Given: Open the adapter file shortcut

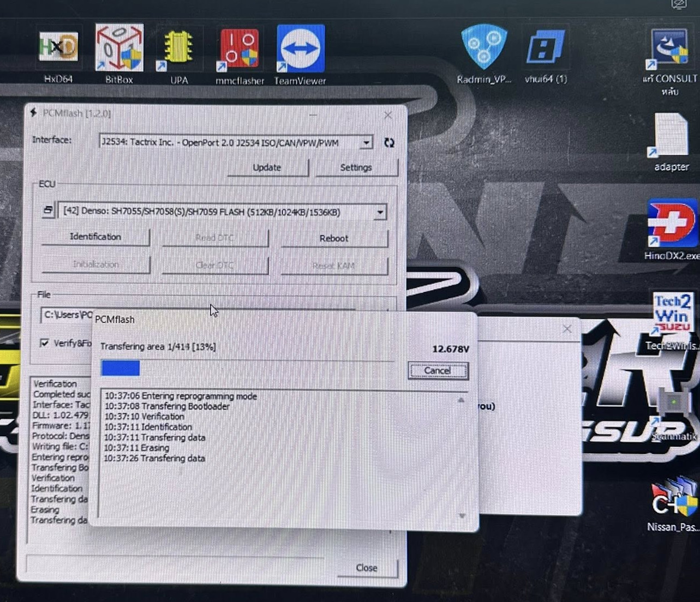Looking at the screenshot, I should tap(671, 142).
